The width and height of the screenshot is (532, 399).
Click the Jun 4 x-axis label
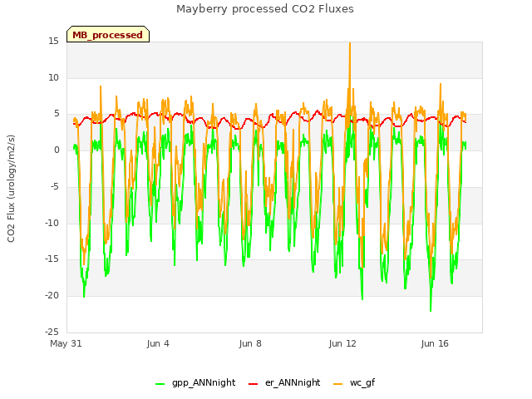158,343
